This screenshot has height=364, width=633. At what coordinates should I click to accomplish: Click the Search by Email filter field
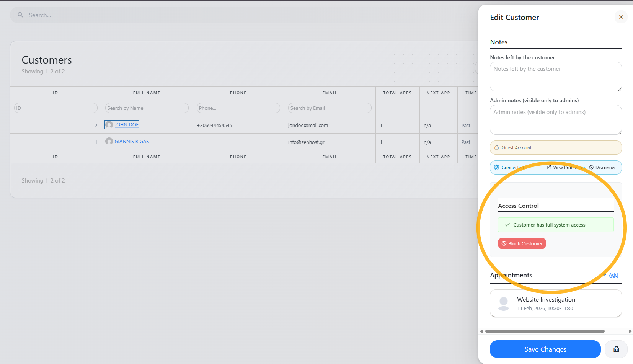(330, 108)
